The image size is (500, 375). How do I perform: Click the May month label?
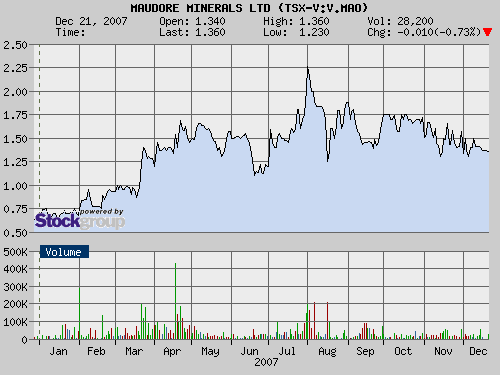coord(210,351)
